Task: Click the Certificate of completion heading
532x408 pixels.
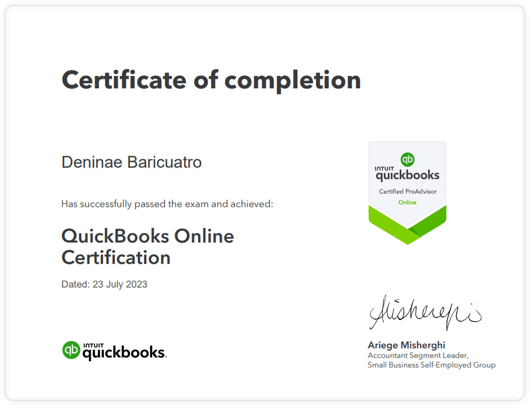Action: (x=211, y=80)
